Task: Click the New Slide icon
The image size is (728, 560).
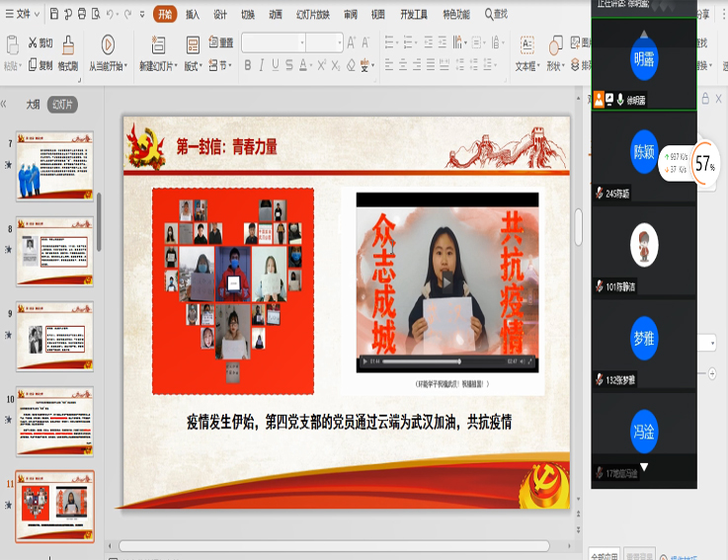Action: click(158, 44)
